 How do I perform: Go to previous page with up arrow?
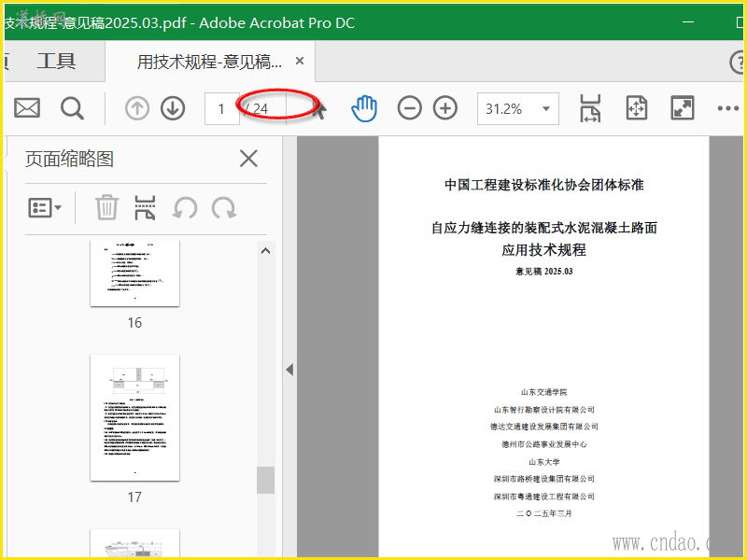coord(137,108)
